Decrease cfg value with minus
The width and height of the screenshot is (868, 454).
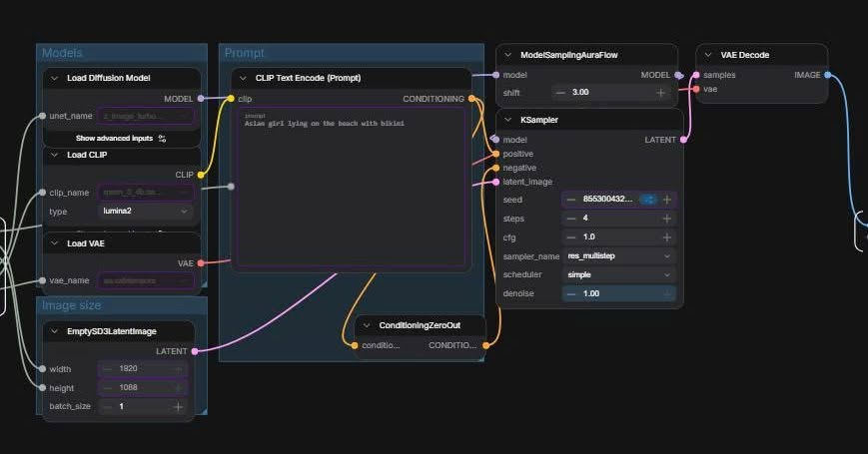coord(571,237)
